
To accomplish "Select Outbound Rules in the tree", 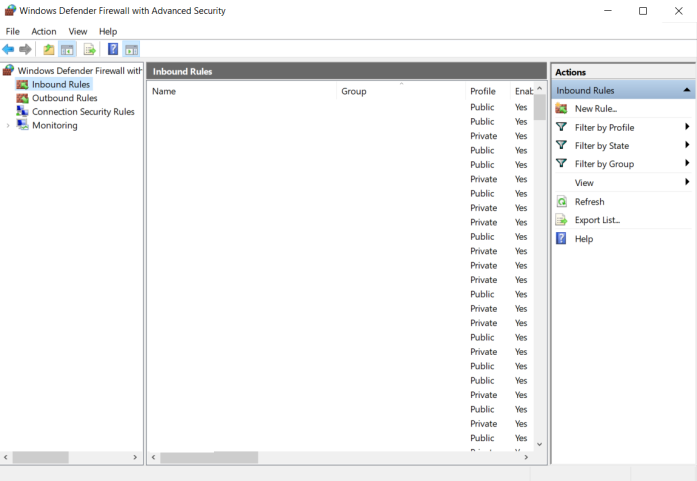I will coord(64,98).
